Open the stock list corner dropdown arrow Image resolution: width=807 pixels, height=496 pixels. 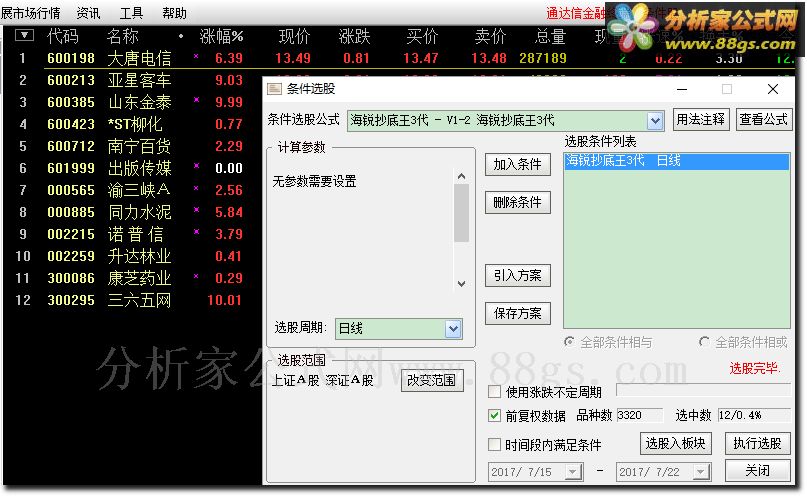pos(24,36)
